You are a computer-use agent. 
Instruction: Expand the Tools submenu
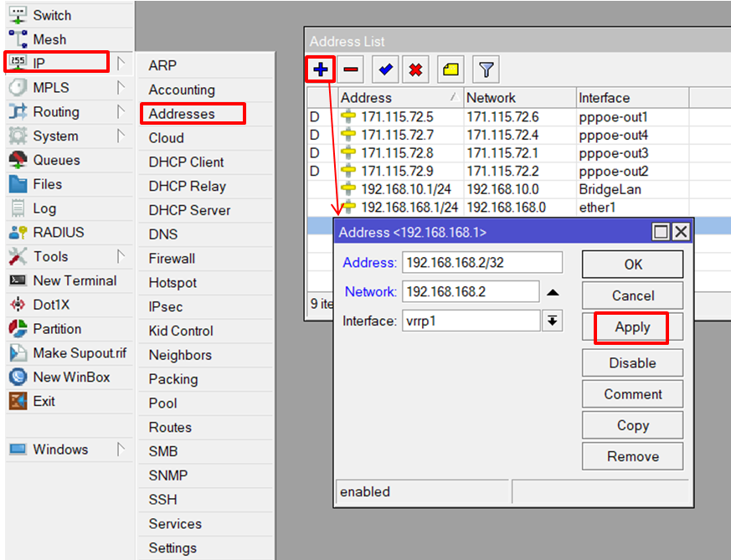pyautogui.click(x=50, y=256)
